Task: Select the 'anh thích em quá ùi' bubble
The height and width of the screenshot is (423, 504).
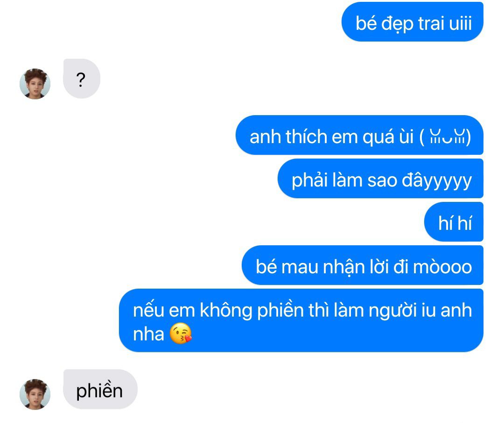Action: pyautogui.click(x=359, y=135)
